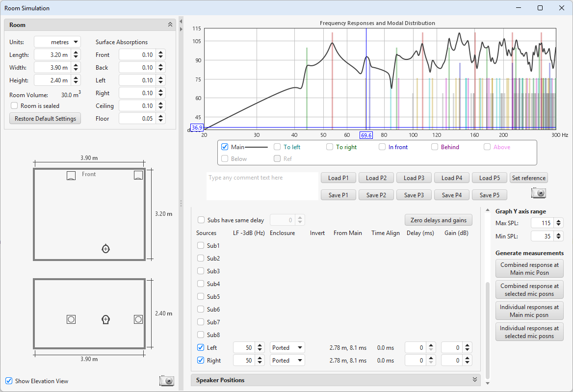Enable the To left mic position
573x392 pixels.
coord(277,147)
